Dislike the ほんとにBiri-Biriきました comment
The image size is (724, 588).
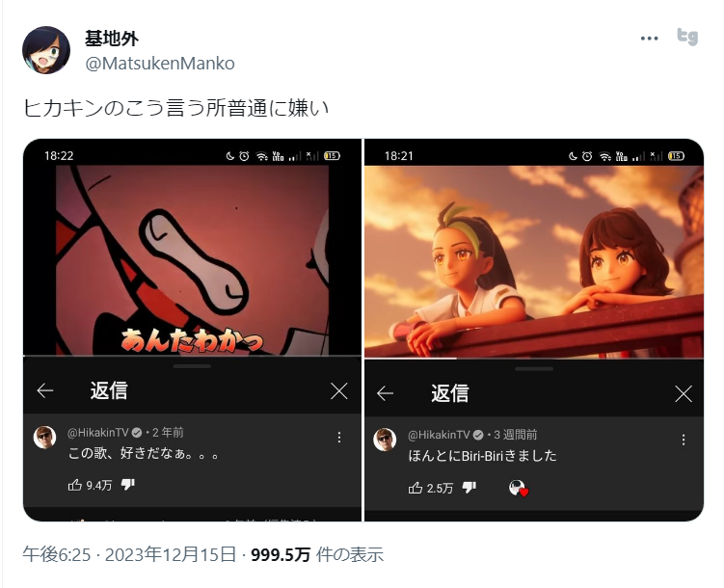pos(469,488)
